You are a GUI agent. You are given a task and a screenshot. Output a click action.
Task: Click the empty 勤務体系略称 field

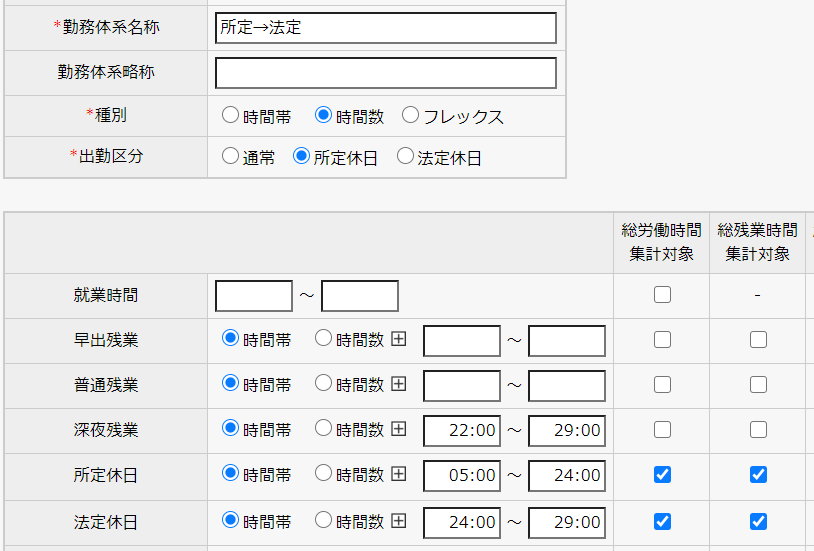coord(385,73)
